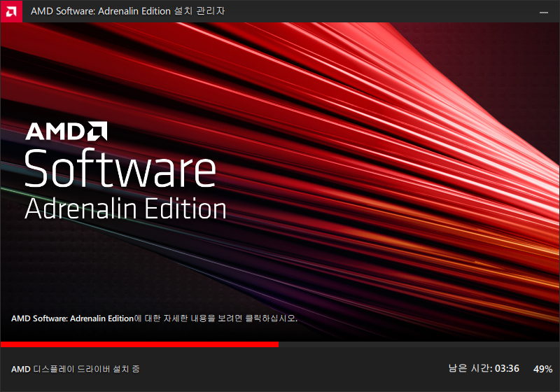The image size is (560, 392).
Task: Minimize the AMD installer window
Action: click(x=544, y=12)
